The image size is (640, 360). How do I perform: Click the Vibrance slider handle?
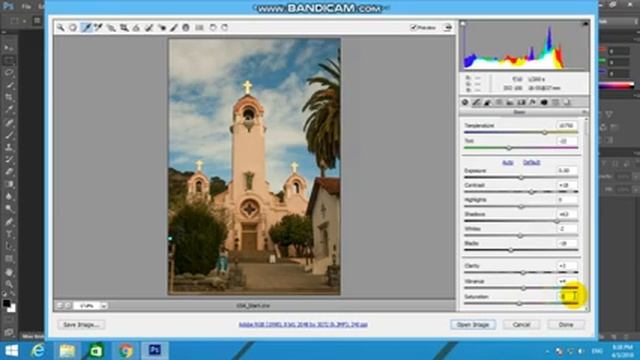pos(524,288)
